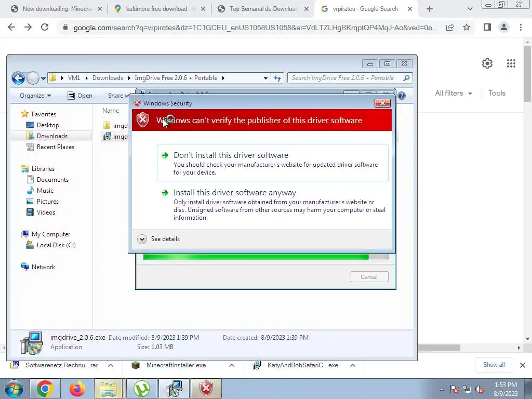Switch to baltimore free download tab
This screenshot has height=399, width=532.
click(x=161, y=9)
